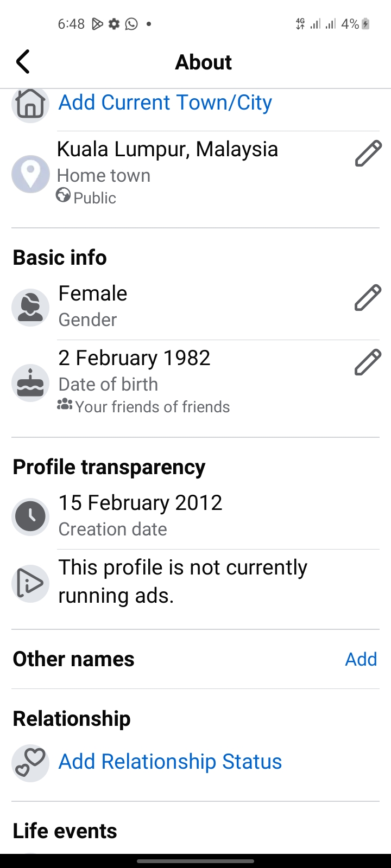The image size is (391, 868).
Task: Add another name via Add link
Action: point(361,659)
